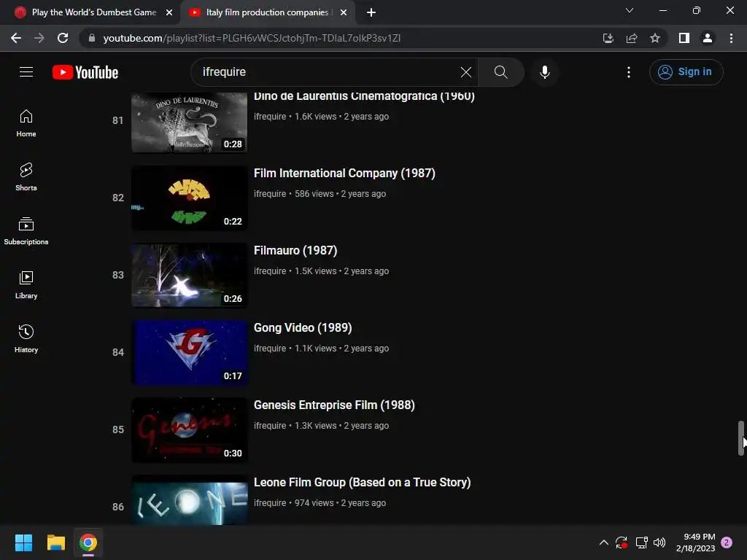747x560 pixels.
Task: Go to the YouTube logo homepage
Action: click(x=85, y=72)
